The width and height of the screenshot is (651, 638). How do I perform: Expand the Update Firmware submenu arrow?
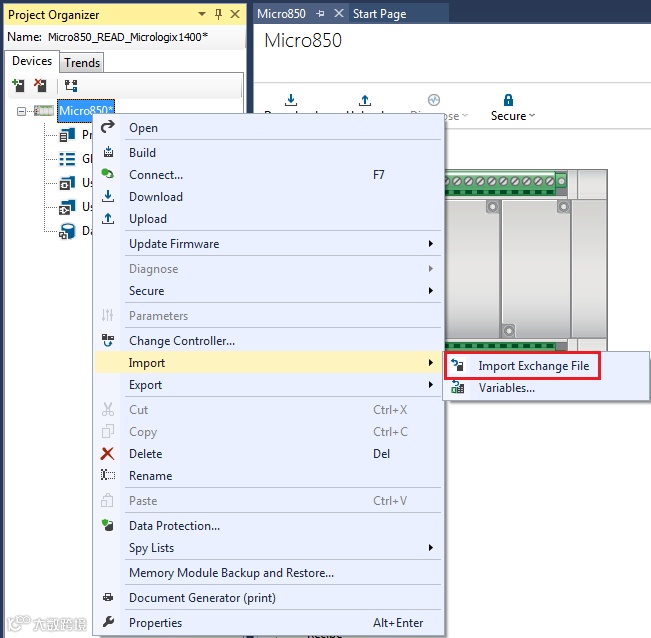point(431,243)
